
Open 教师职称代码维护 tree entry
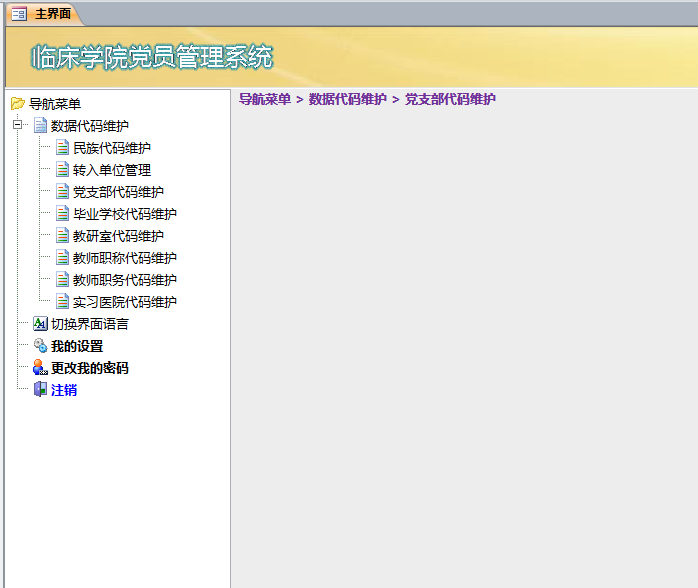[x=125, y=258]
